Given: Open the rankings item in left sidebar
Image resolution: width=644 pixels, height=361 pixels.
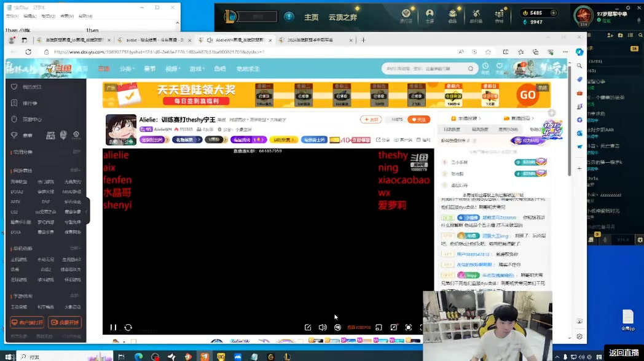Looking at the screenshot, I should pos(25,103).
